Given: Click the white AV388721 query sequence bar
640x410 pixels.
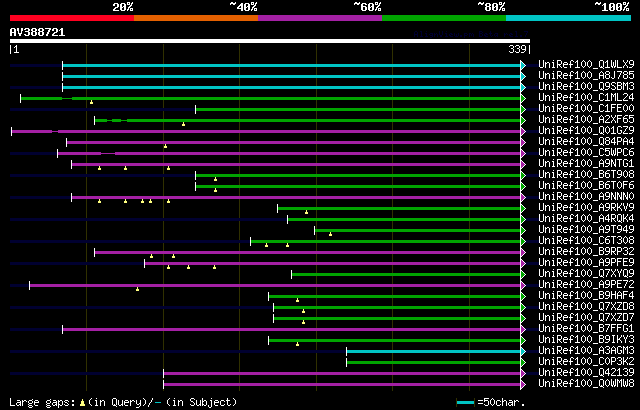Looking at the screenshot, I should pyautogui.click(x=270, y=41).
